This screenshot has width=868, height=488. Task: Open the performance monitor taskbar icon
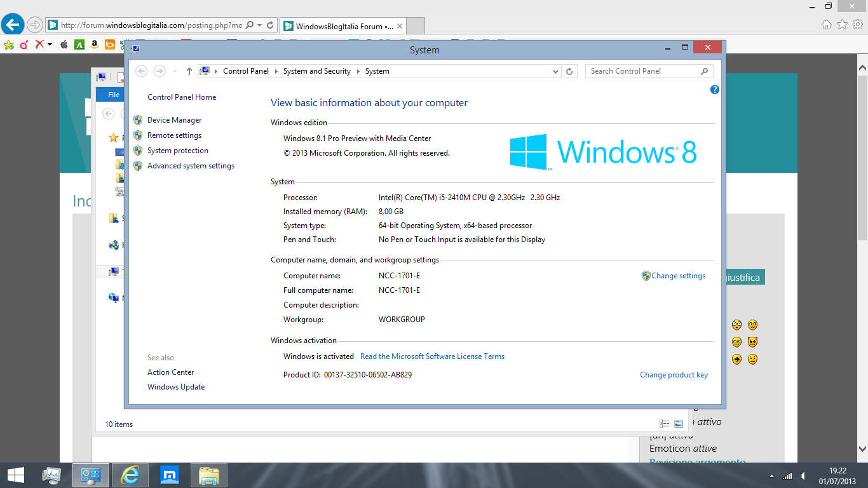(x=51, y=475)
